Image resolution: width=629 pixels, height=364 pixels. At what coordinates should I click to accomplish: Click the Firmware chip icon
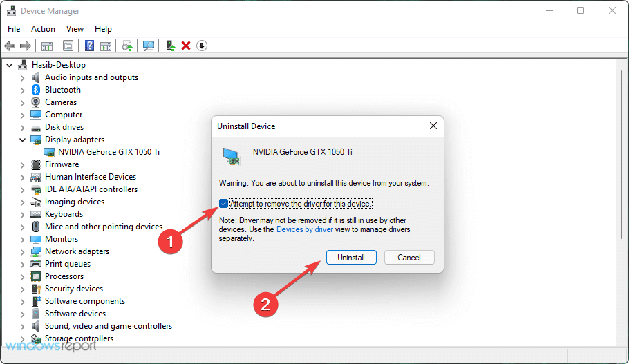(36, 164)
